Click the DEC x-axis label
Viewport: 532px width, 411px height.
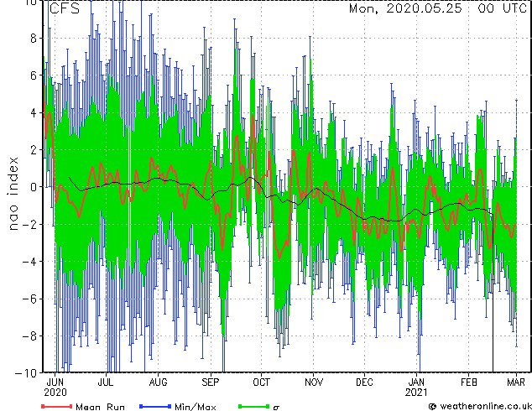(x=364, y=382)
